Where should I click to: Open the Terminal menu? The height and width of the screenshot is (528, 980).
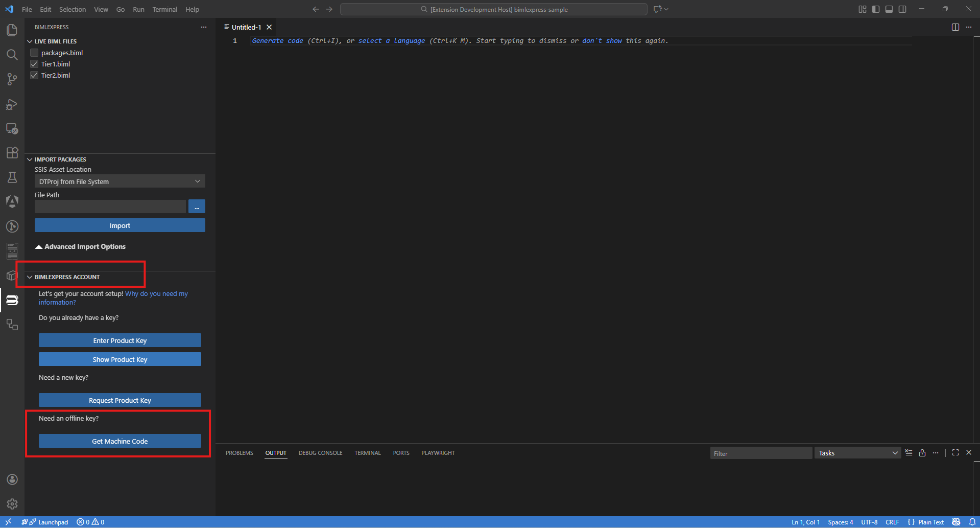164,9
